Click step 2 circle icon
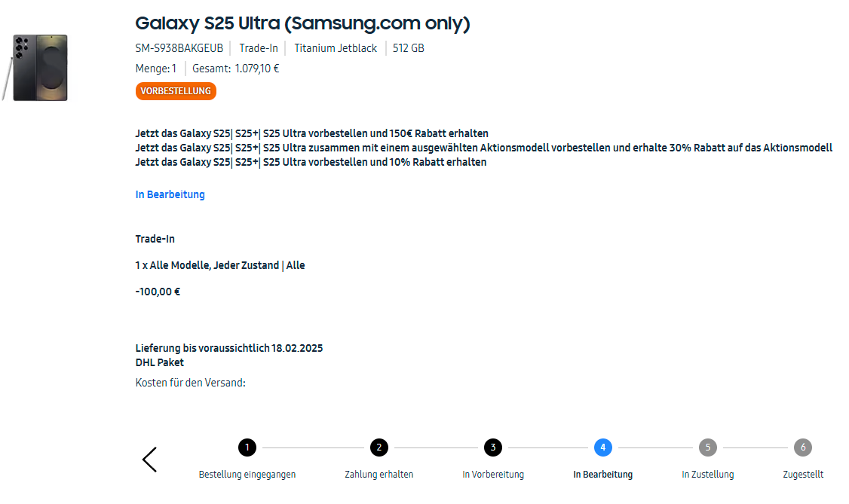849x504 pixels. (379, 447)
